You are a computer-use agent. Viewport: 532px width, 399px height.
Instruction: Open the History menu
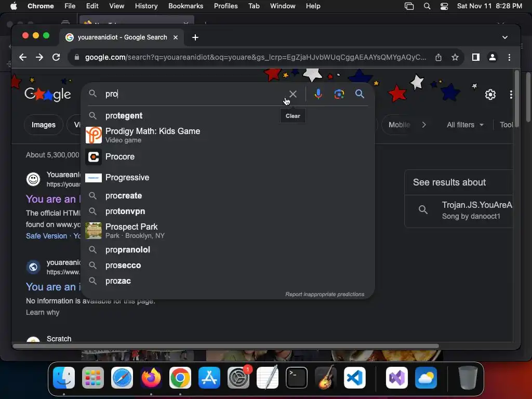point(146,6)
